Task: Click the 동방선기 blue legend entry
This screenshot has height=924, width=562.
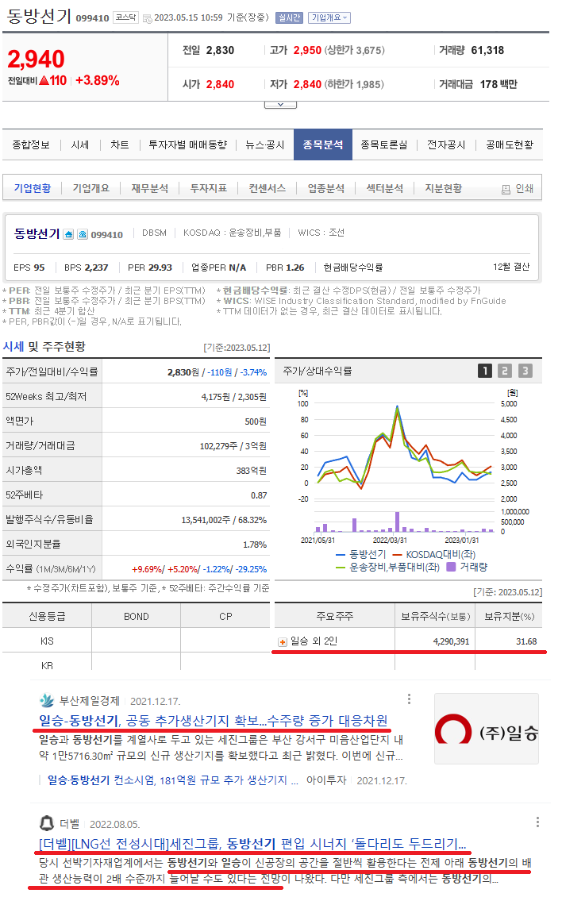Action: (360, 555)
